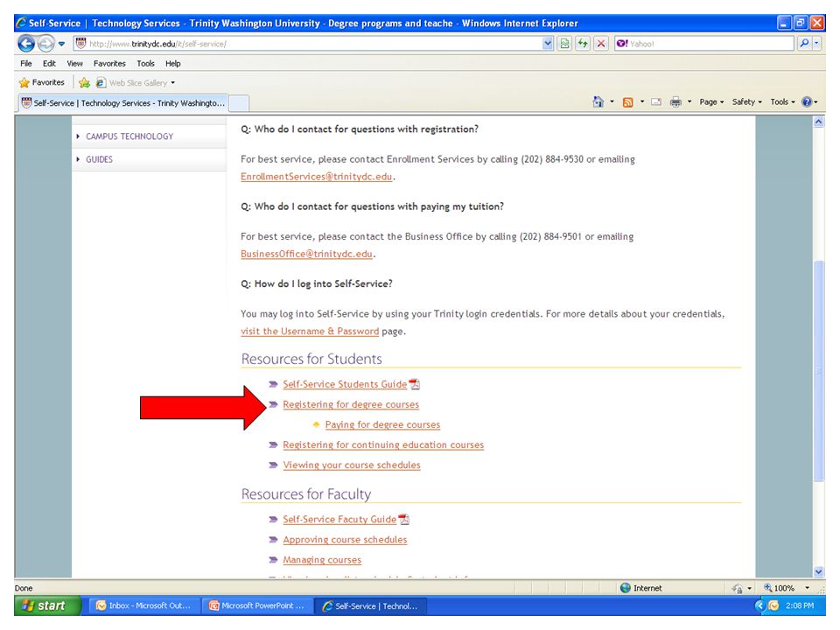The height and width of the screenshot is (630, 840).
Task: Click Self-Service Internet Explorer taskbar item
Action: tap(369, 605)
